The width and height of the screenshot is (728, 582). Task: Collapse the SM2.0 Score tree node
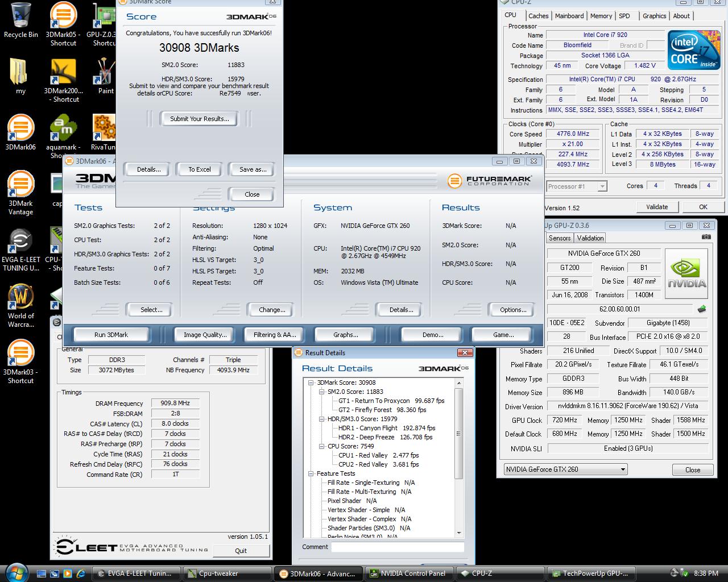[322, 392]
